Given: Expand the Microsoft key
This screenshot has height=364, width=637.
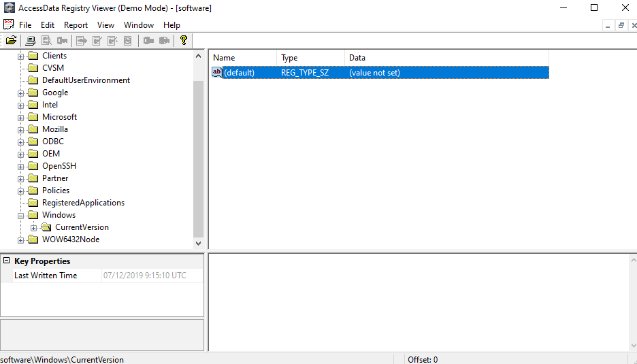Looking at the screenshot, I should click(20, 118).
